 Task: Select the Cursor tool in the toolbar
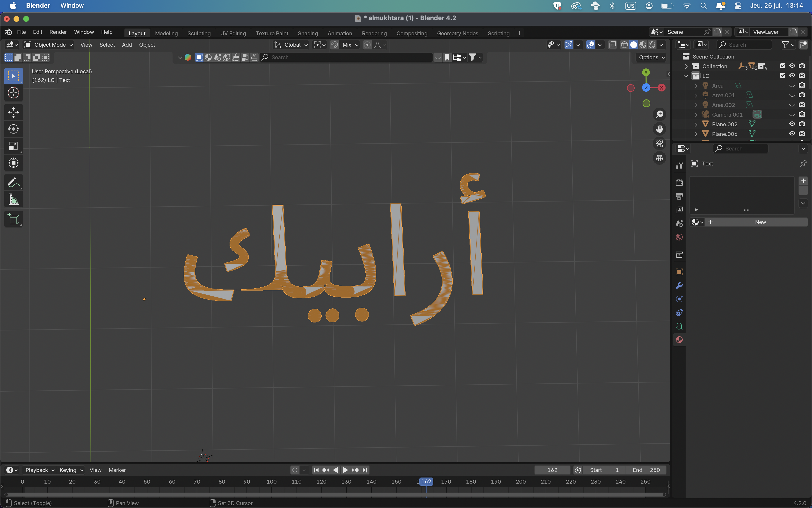point(14,93)
